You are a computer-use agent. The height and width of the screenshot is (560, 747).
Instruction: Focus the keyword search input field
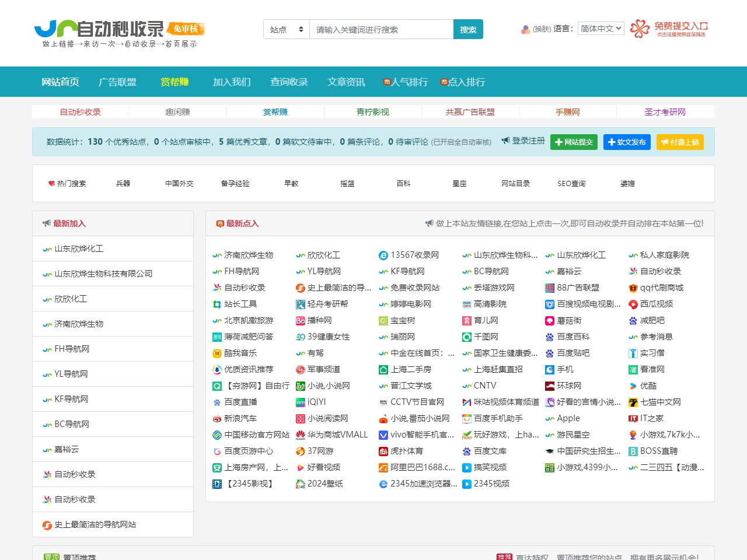point(381,29)
